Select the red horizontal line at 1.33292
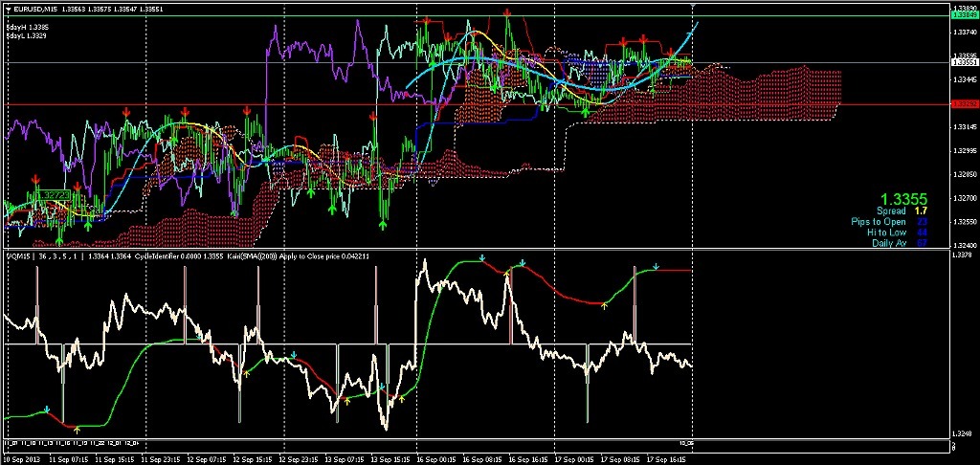Image resolution: width=980 pixels, height=465 pixels. tap(475, 104)
